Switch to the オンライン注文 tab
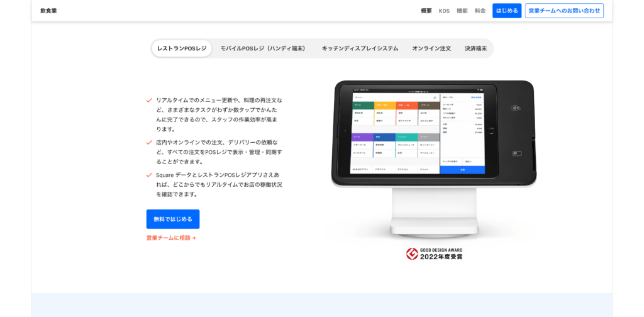This screenshot has width=644, height=317. click(x=431, y=48)
